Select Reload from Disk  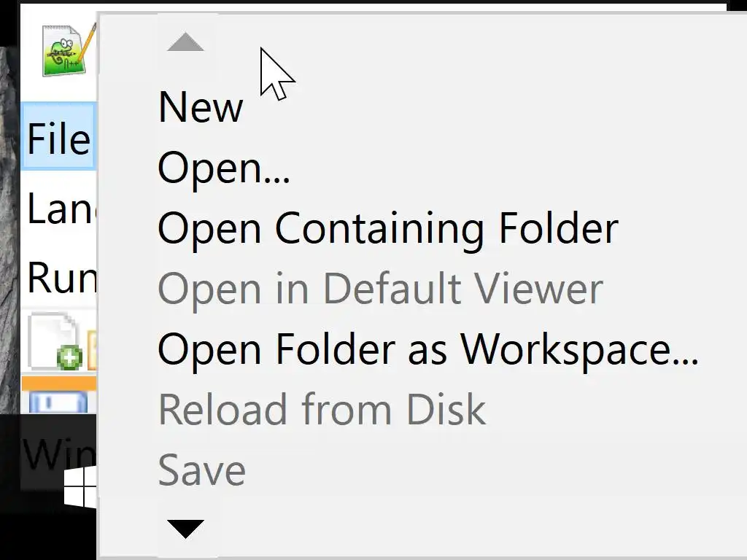pos(322,410)
